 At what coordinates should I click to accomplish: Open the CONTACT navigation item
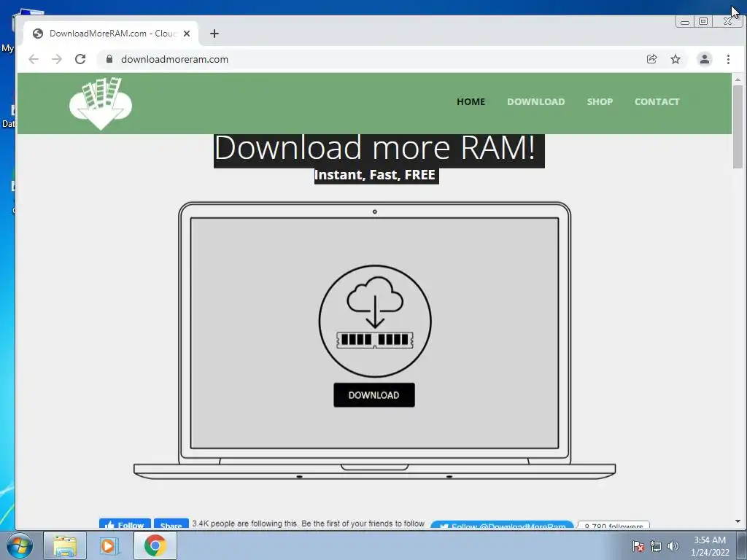point(657,101)
